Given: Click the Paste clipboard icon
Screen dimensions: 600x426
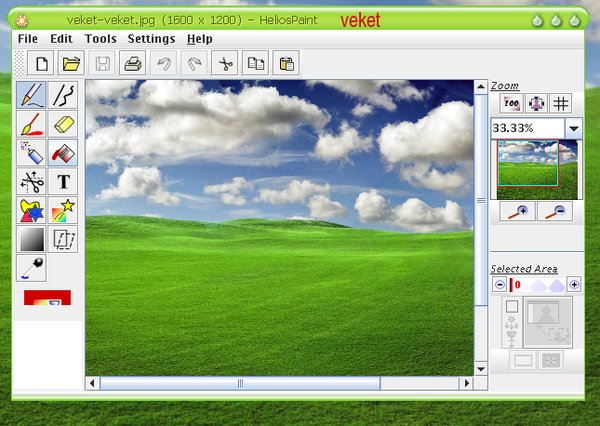Looking at the screenshot, I should [x=286, y=63].
